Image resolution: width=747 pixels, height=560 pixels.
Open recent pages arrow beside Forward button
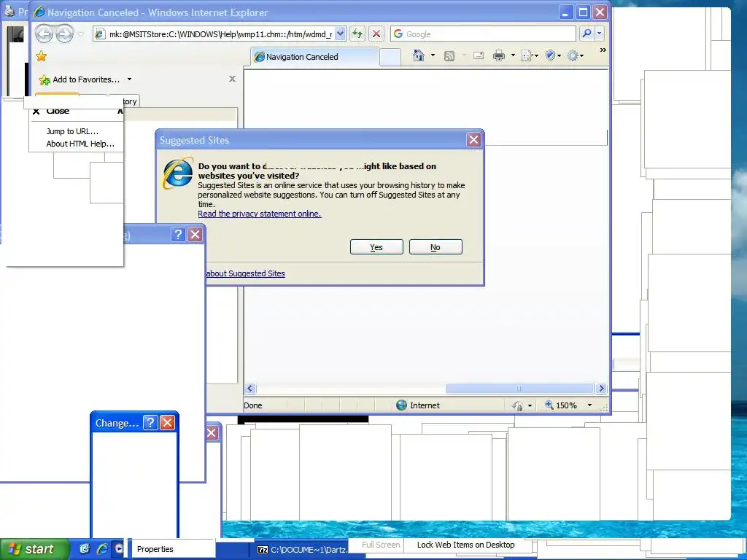pyautogui.click(x=80, y=34)
